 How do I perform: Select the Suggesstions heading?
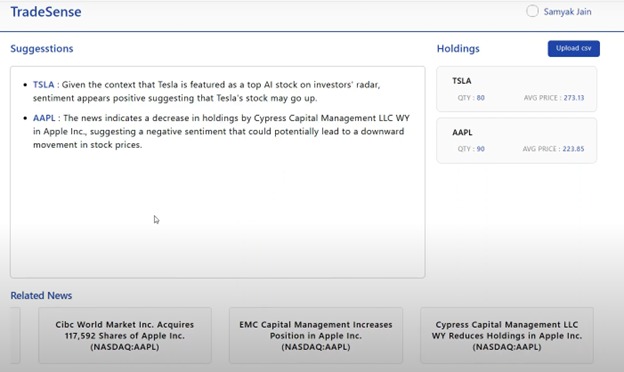pos(42,49)
